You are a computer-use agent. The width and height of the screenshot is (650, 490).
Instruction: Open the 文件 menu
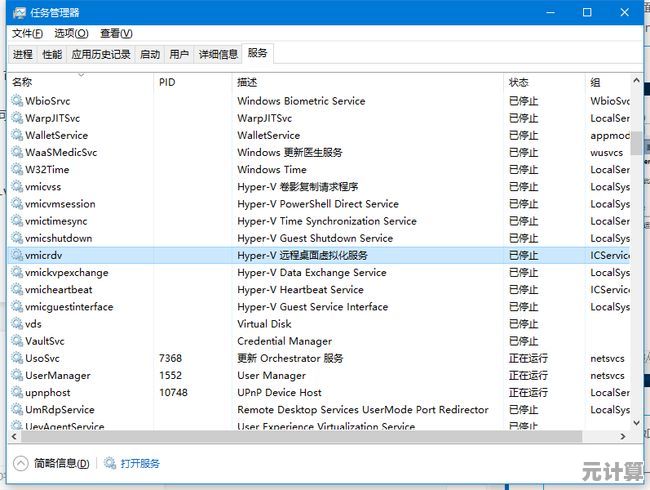click(x=27, y=33)
